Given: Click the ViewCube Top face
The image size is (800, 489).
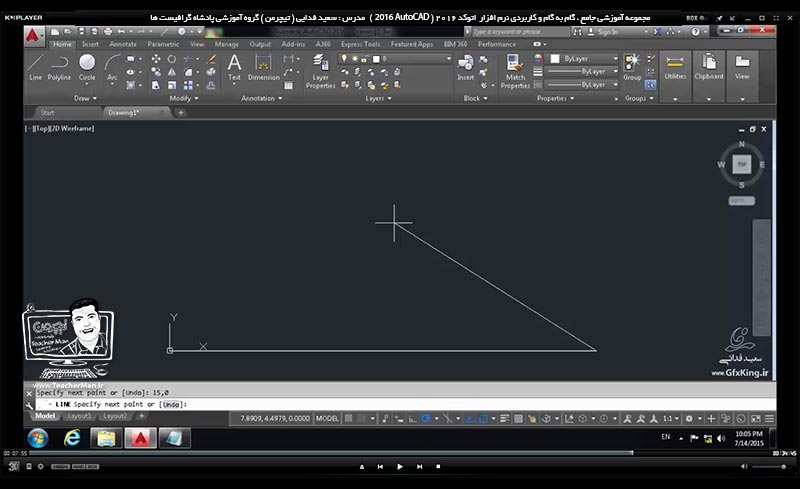Looking at the screenshot, I should [741, 164].
